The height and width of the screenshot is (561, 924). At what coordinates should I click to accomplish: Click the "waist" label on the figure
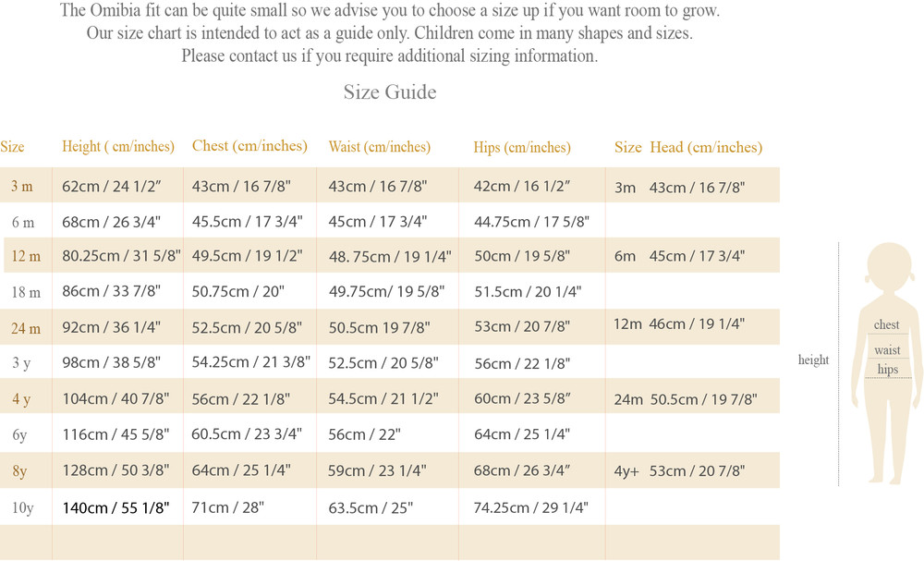(x=887, y=350)
